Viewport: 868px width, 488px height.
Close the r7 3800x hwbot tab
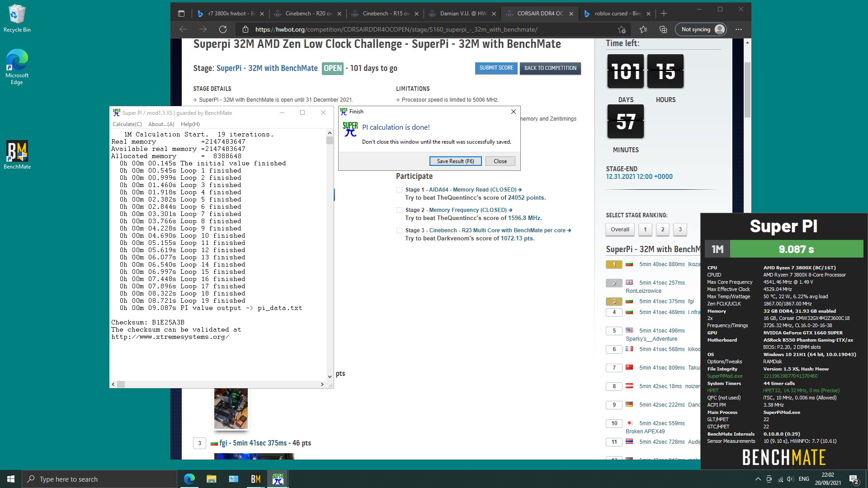[262, 14]
